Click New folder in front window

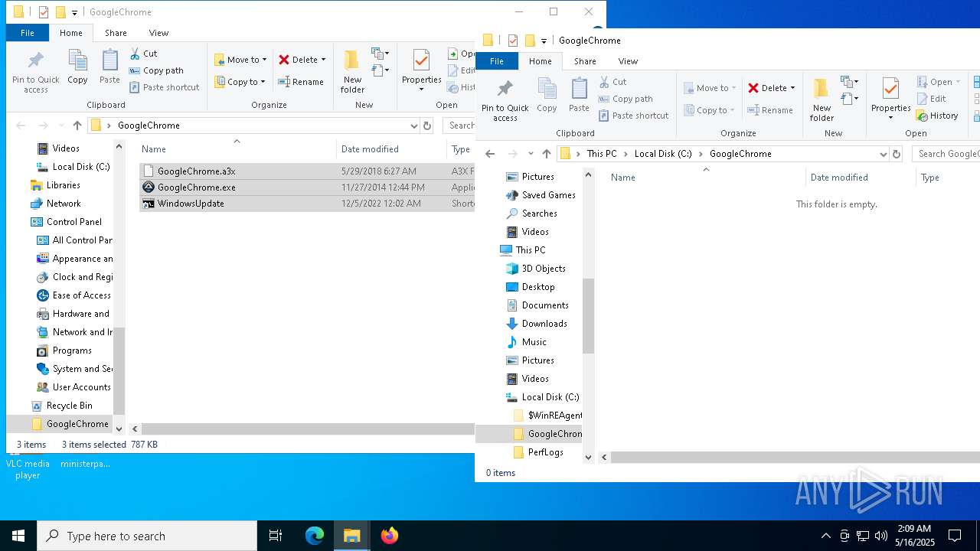coord(822,100)
